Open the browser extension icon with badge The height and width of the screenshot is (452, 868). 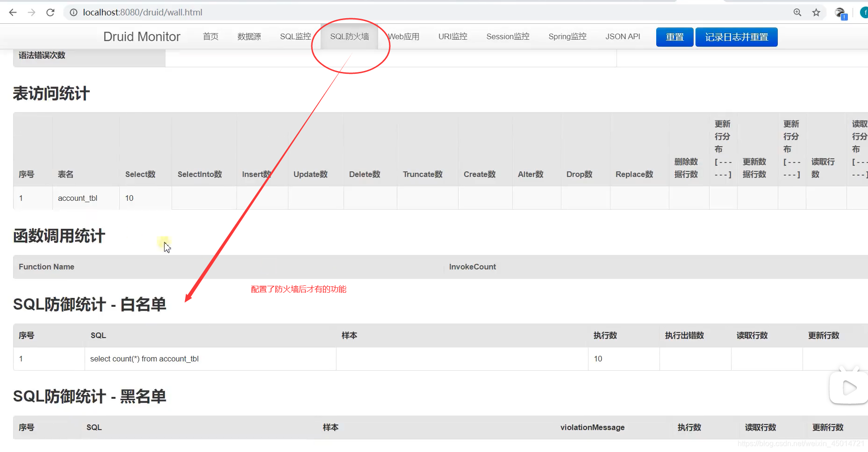(840, 13)
